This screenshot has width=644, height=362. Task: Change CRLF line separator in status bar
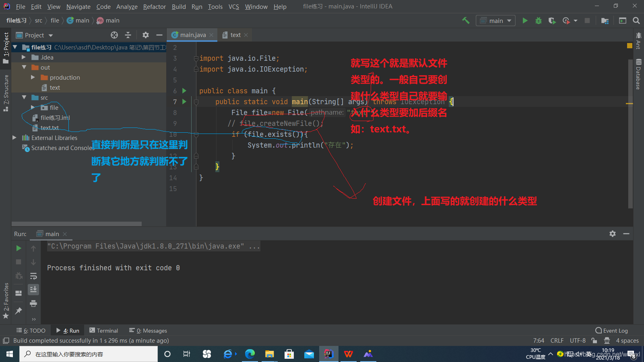click(x=557, y=340)
